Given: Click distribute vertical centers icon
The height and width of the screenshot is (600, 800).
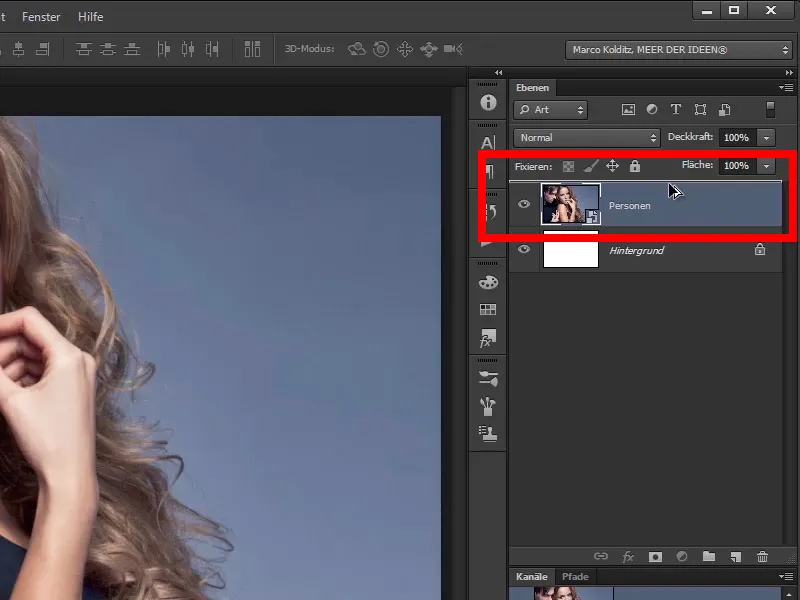Looking at the screenshot, I should (x=108, y=49).
